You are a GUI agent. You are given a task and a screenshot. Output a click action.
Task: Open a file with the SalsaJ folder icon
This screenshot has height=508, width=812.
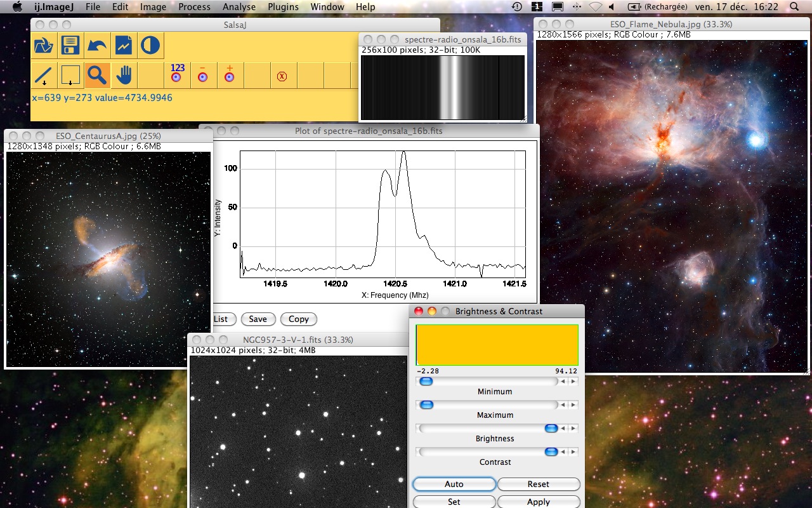pyautogui.click(x=43, y=46)
